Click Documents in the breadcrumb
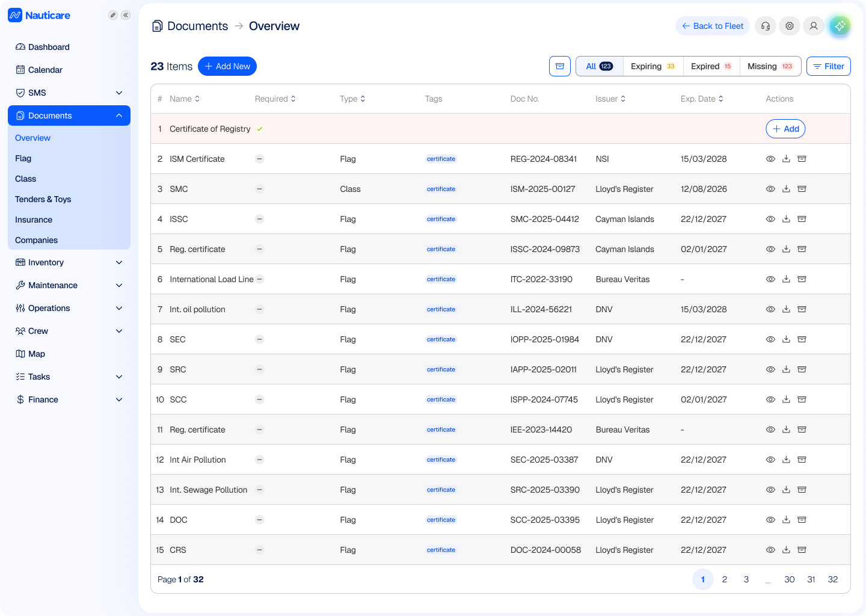 (x=197, y=26)
